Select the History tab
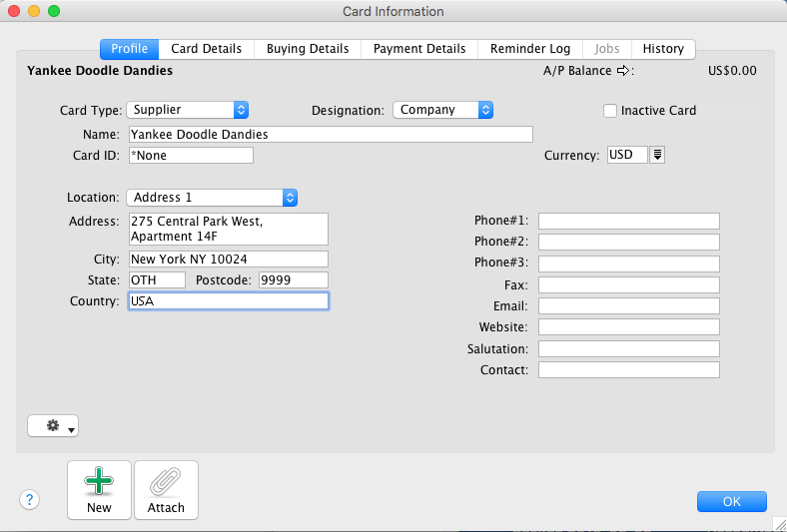This screenshot has width=787, height=532. [663, 49]
